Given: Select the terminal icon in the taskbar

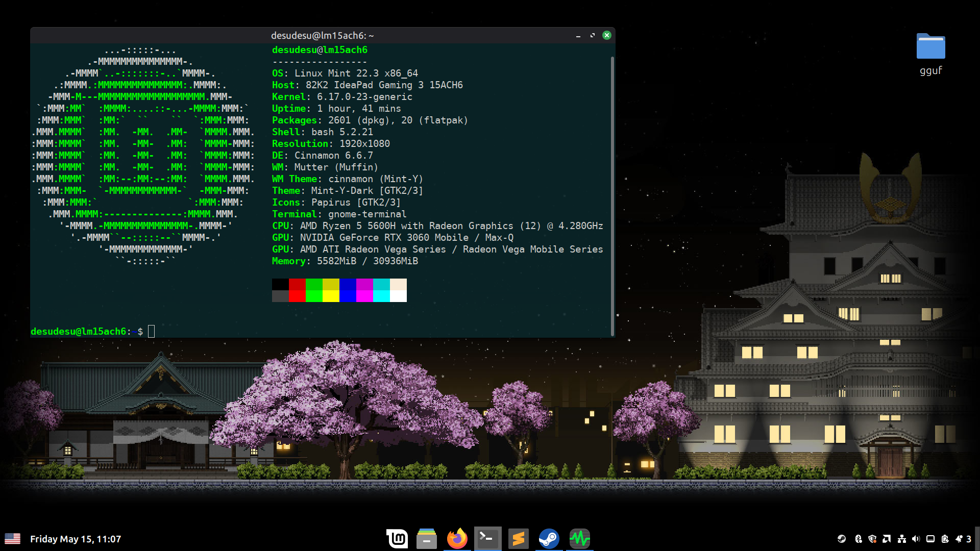Looking at the screenshot, I should tap(488, 539).
